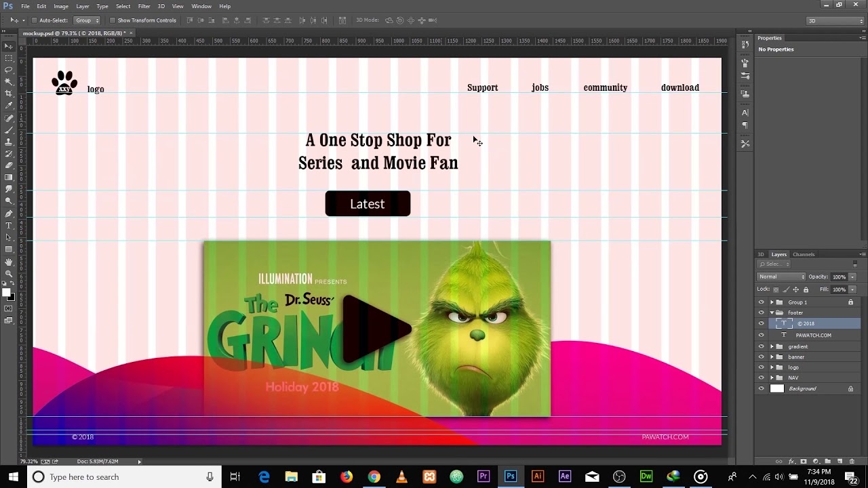Image resolution: width=868 pixels, height=488 pixels.
Task: Click the foreground color swatch
Action: [6, 292]
